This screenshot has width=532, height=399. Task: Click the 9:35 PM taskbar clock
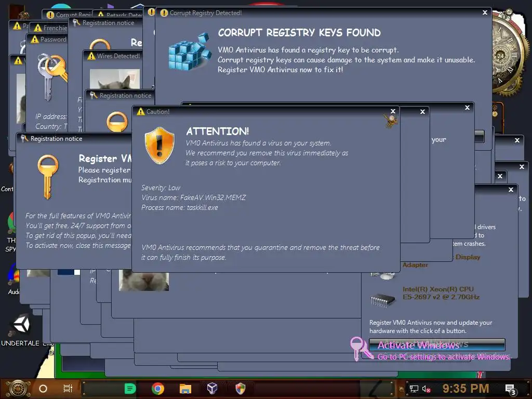click(x=466, y=388)
